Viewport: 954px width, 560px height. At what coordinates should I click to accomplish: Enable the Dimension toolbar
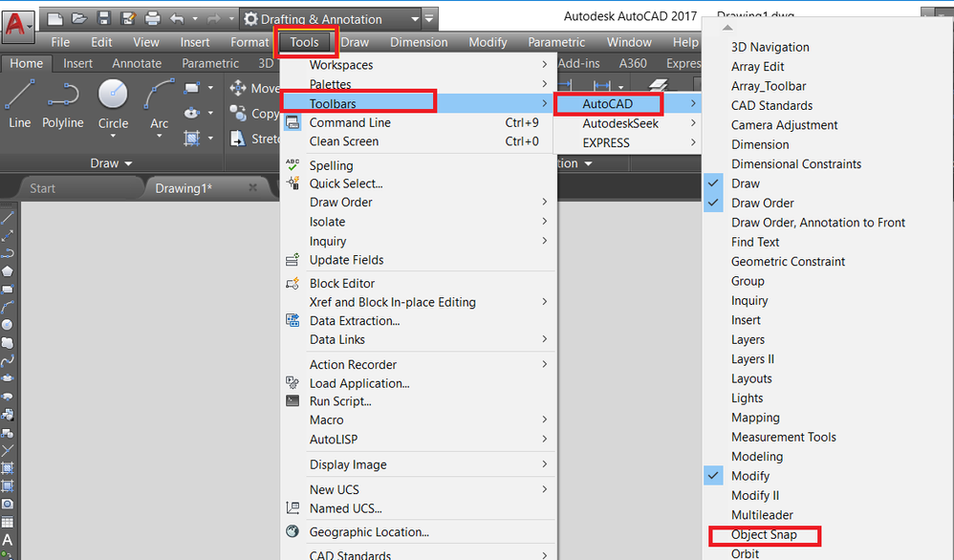click(760, 144)
